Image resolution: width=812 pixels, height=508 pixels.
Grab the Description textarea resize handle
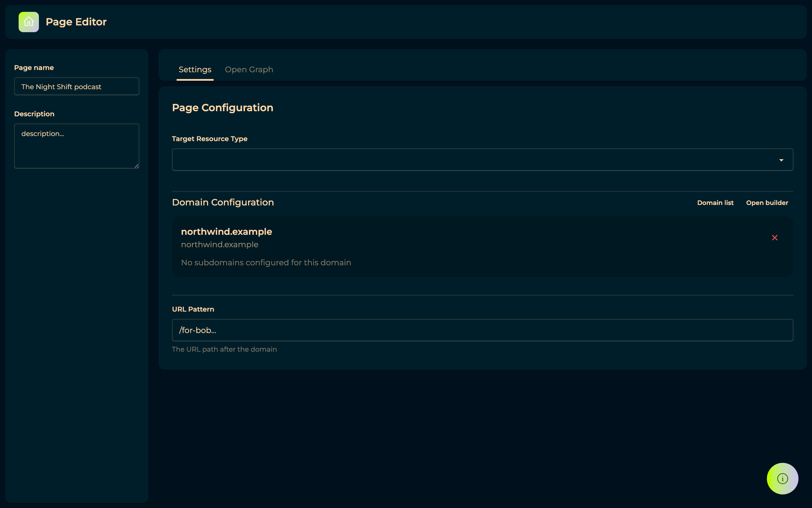[x=136, y=166]
